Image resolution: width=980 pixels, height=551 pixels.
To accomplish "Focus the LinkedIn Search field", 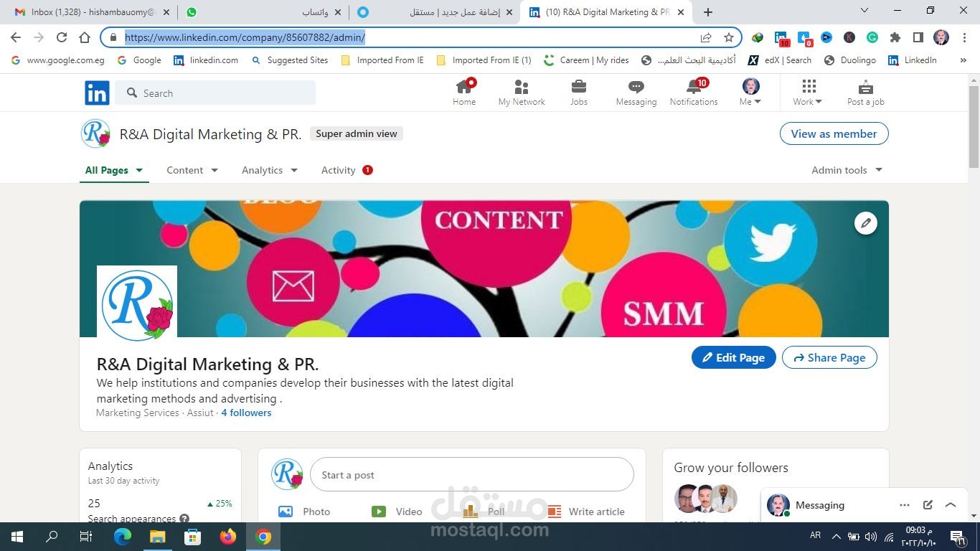I will pyautogui.click(x=215, y=93).
